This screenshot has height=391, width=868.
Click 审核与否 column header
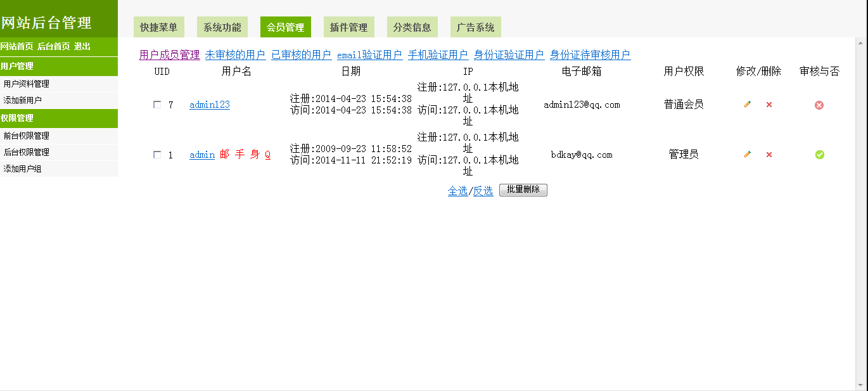tap(820, 72)
